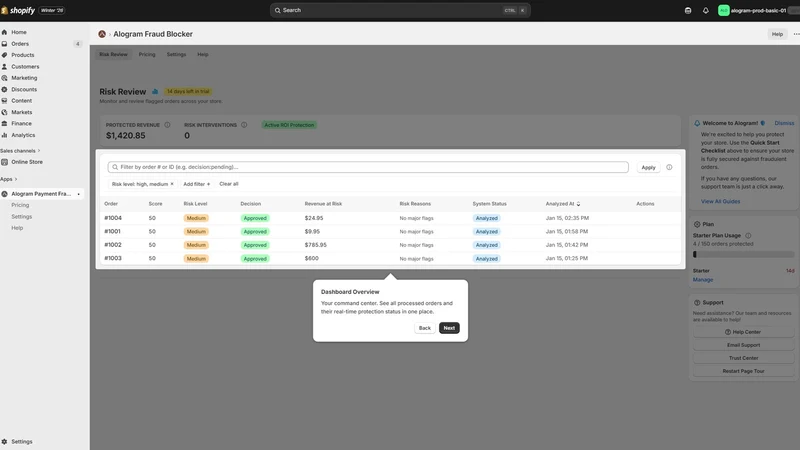The image size is (800, 450).
Task: Open Discounts in sidebar
Action: coord(24,89)
